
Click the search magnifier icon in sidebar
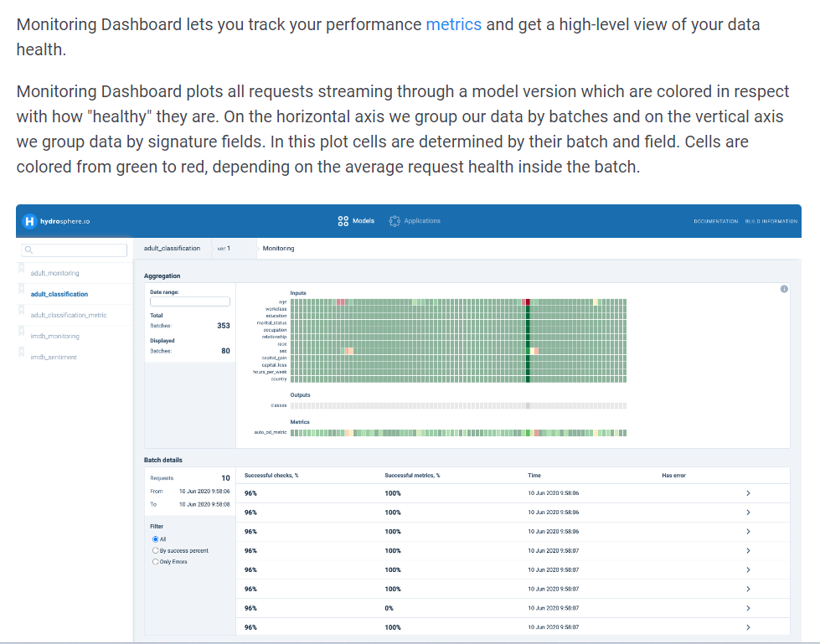click(x=28, y=250)
